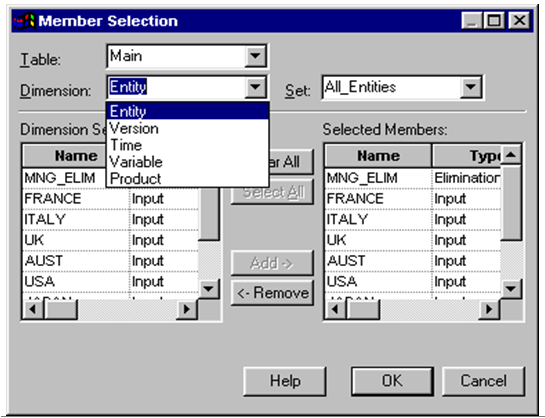
Task: Select ITALY row in Selected Members
Action: 413,219
